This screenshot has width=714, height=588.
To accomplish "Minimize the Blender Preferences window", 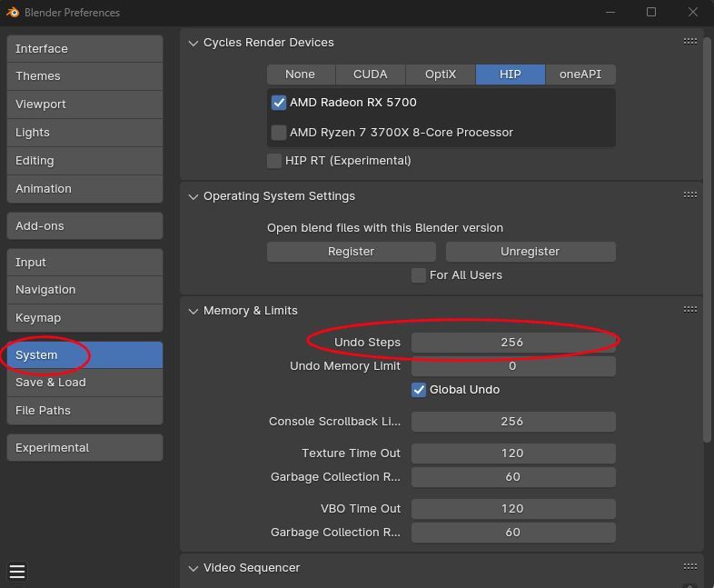I will coord(610,13).
